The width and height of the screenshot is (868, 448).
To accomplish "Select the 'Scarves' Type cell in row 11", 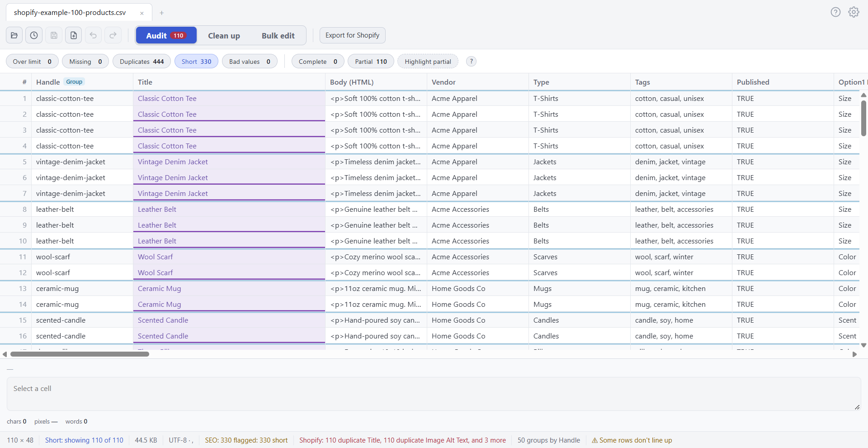I will click(x=579, y=257).
